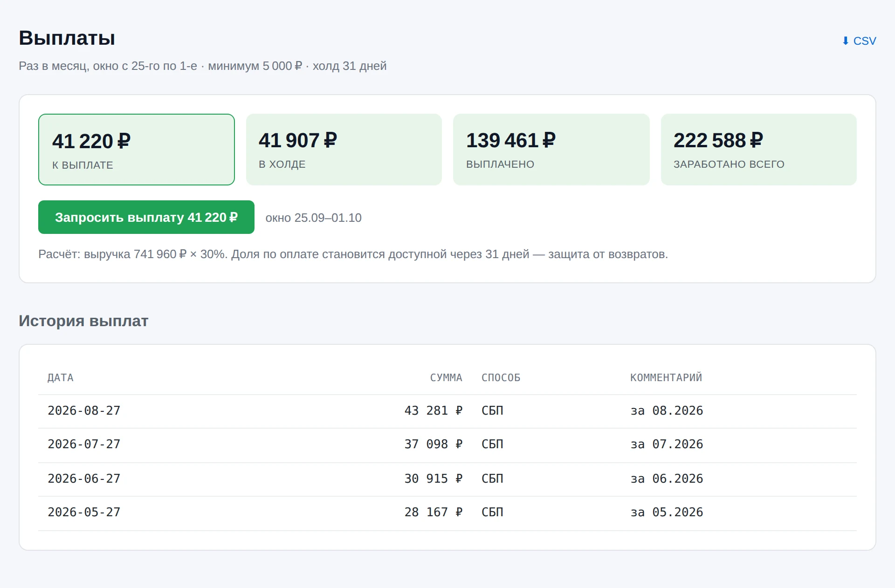Viewport: 895px width, 588px height.
Task: Click the Комментарий column header
Action: click(666, 377)
